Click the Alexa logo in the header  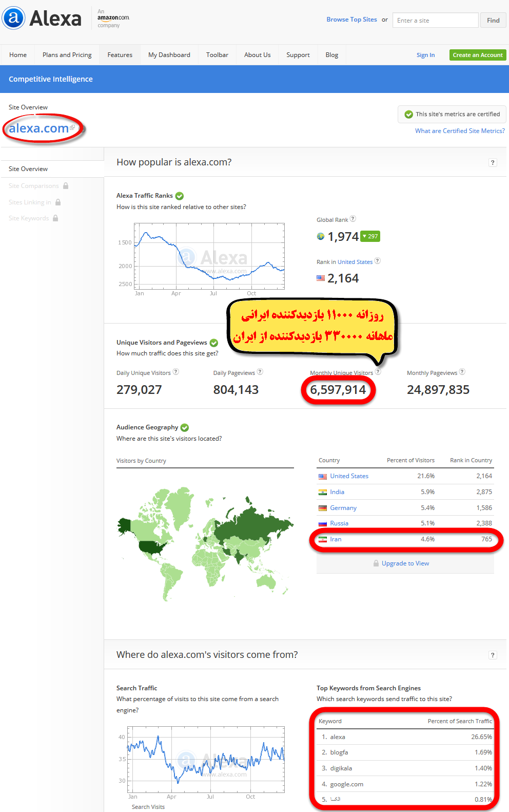tap(42, 18)
